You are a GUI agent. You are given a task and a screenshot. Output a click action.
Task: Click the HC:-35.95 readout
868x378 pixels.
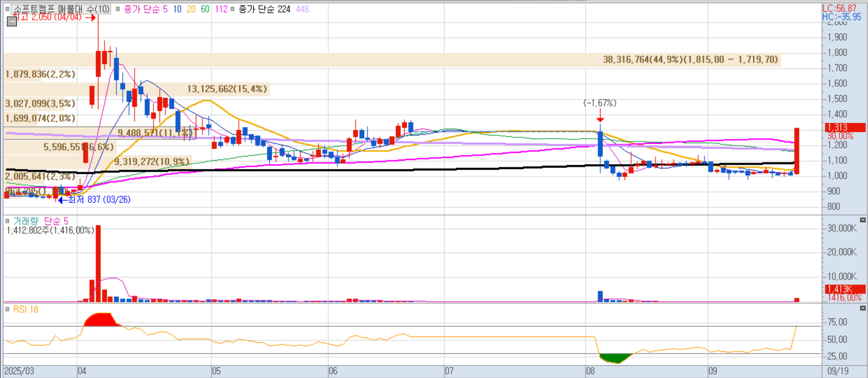pos(842,17)
